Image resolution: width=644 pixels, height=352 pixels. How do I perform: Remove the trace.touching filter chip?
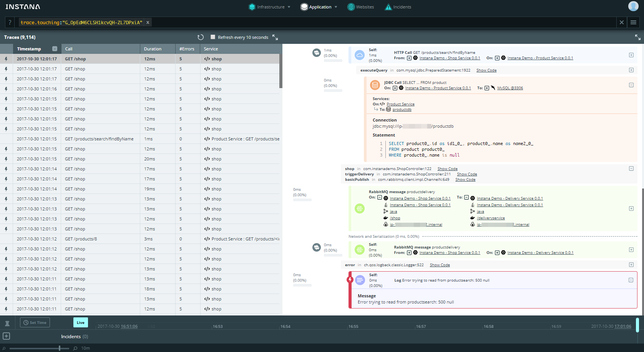pyautogui.click(x=148, y=22)
